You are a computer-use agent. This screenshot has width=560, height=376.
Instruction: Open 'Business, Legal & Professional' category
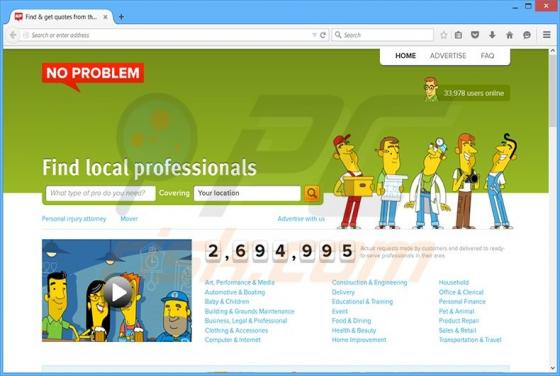tap(246, 321)
